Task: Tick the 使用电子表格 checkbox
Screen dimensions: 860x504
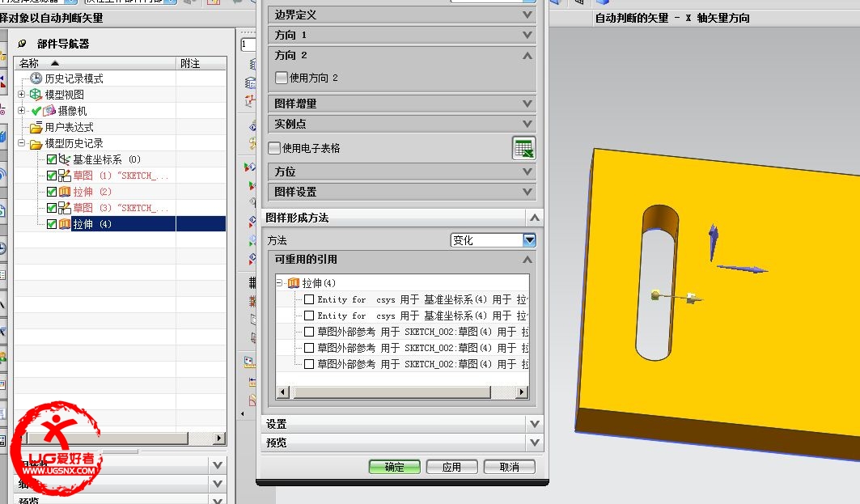Action: (x=274, y=148)
